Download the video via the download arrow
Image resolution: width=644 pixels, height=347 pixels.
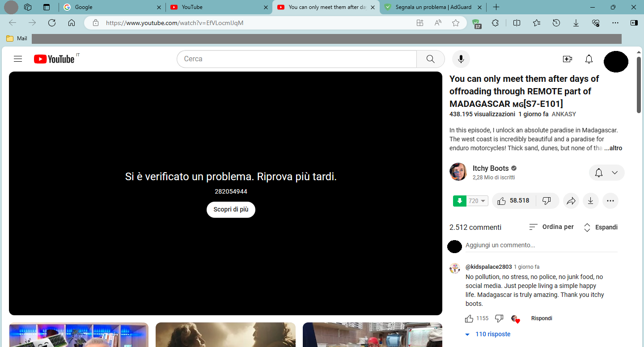pyautogui.click(x=590, y=200)
